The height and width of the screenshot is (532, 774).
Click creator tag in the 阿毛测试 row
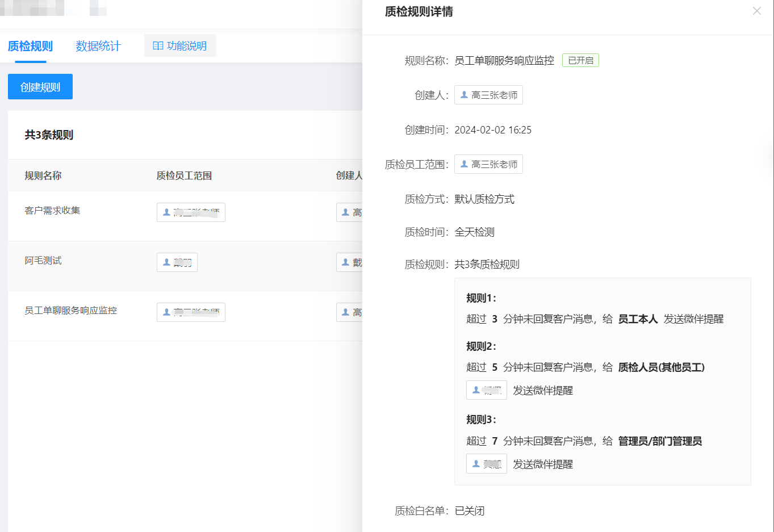click(349, 262)
